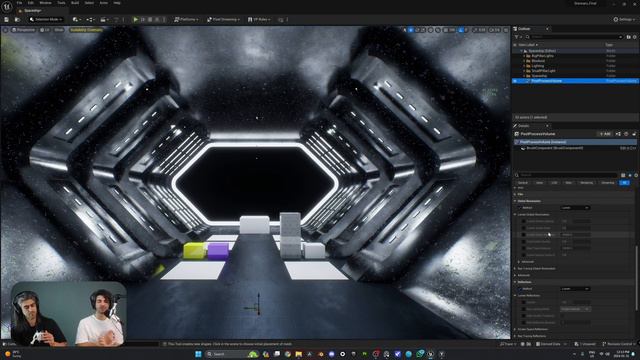Image resolution: width=640 pixels, height=360 pixels.
Task: Click the browse content icon next to save
Action: click(x=17, y=20)
